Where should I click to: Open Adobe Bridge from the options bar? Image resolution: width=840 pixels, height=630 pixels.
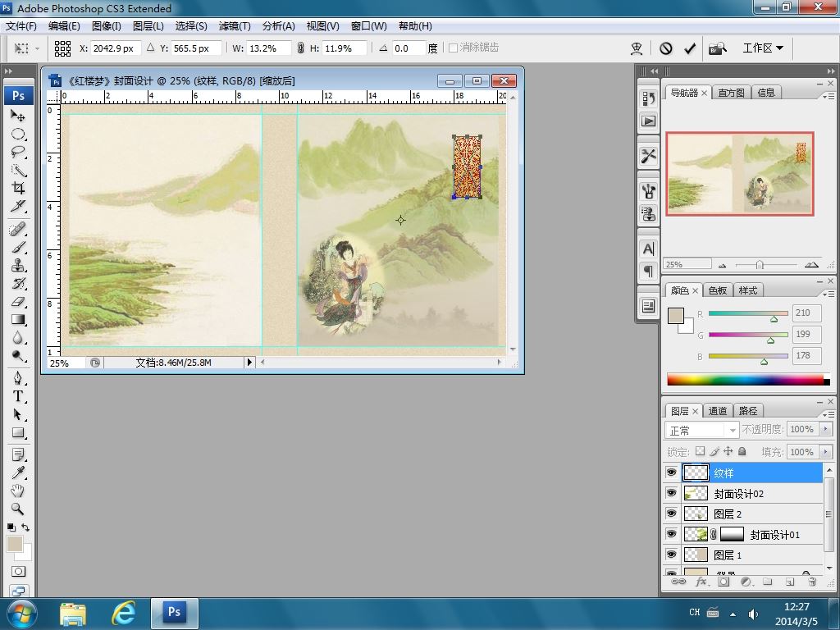pos(718,48)
